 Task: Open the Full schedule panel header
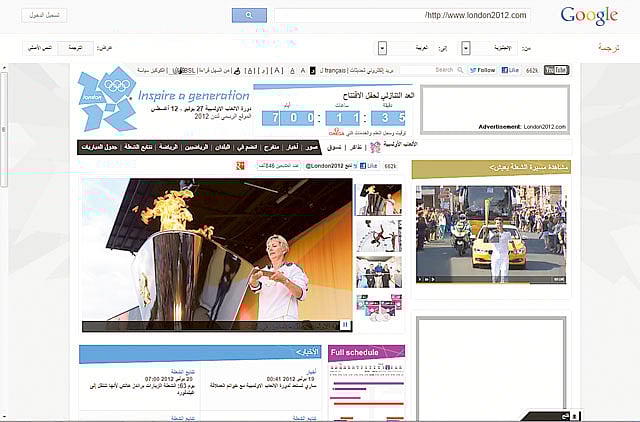click(366, 352)
